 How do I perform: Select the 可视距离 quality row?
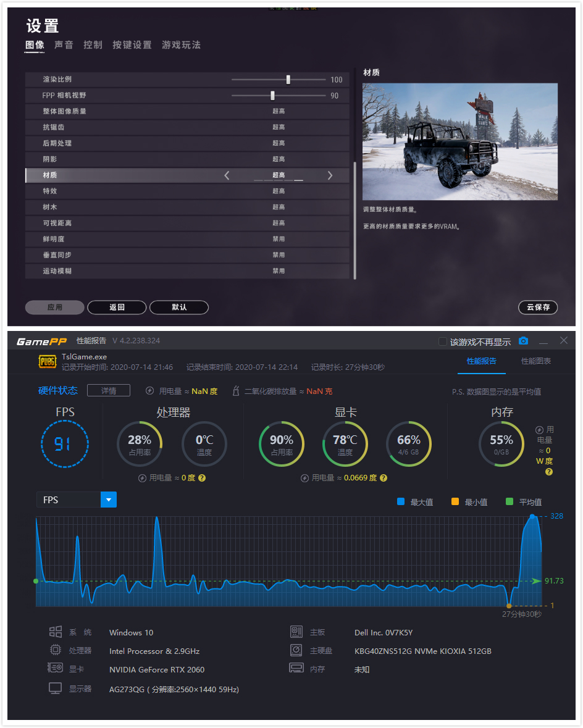[x=187, y=224]
